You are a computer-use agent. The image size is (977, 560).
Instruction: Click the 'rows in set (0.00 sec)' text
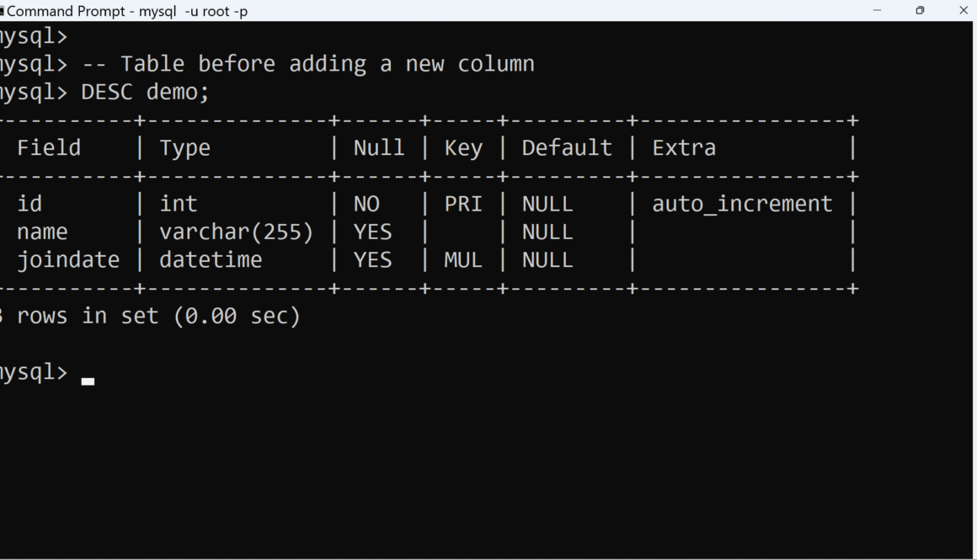[158, 317]
